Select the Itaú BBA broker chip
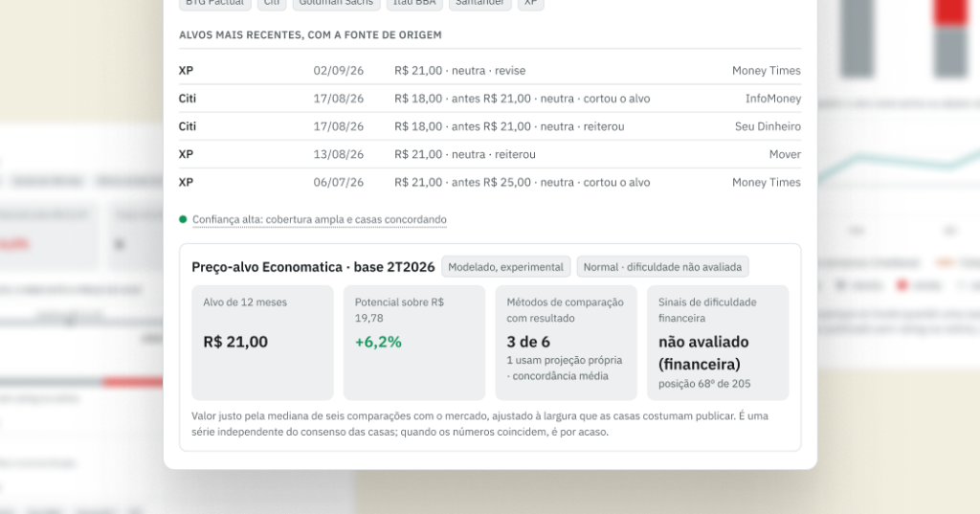 [414, 4]
